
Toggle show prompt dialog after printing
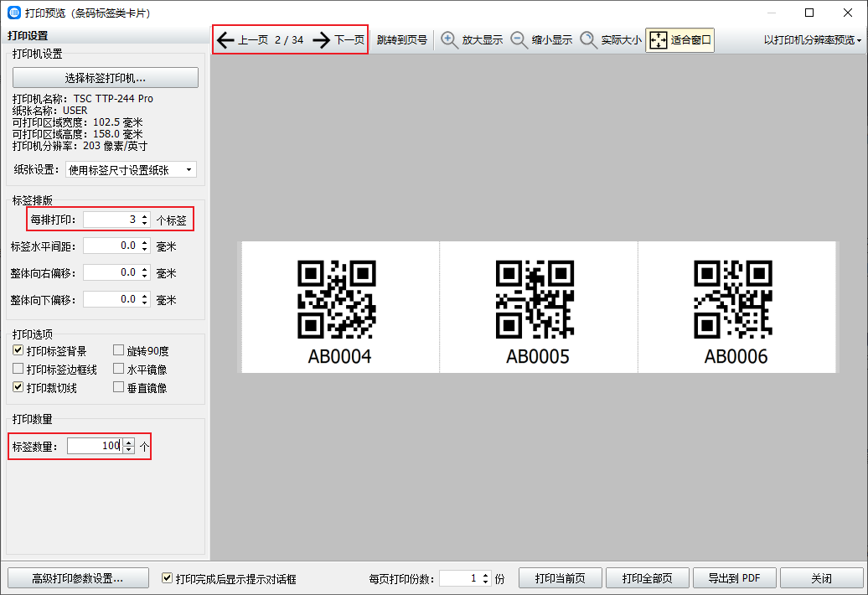[168, 578]
